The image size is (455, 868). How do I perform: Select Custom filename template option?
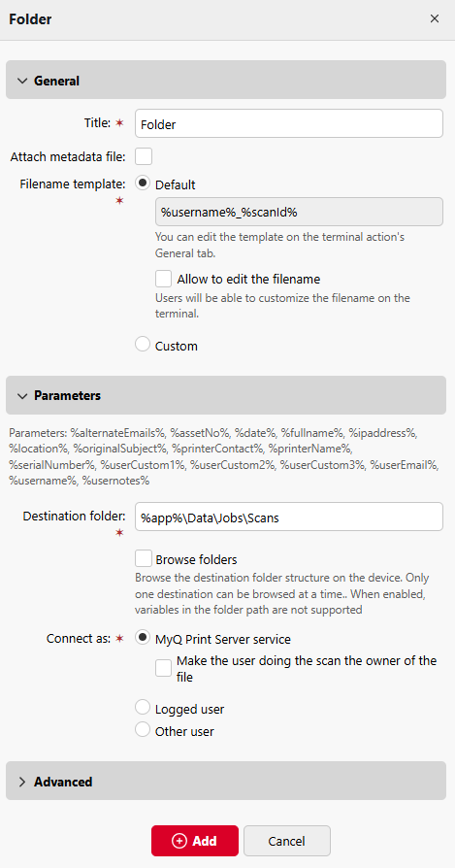point(143,345)
